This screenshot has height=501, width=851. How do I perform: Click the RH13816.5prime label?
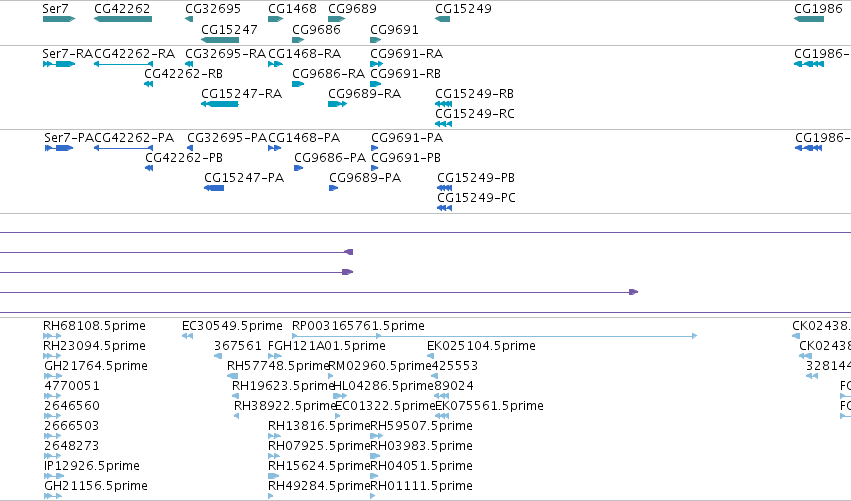tap(319, 426)
